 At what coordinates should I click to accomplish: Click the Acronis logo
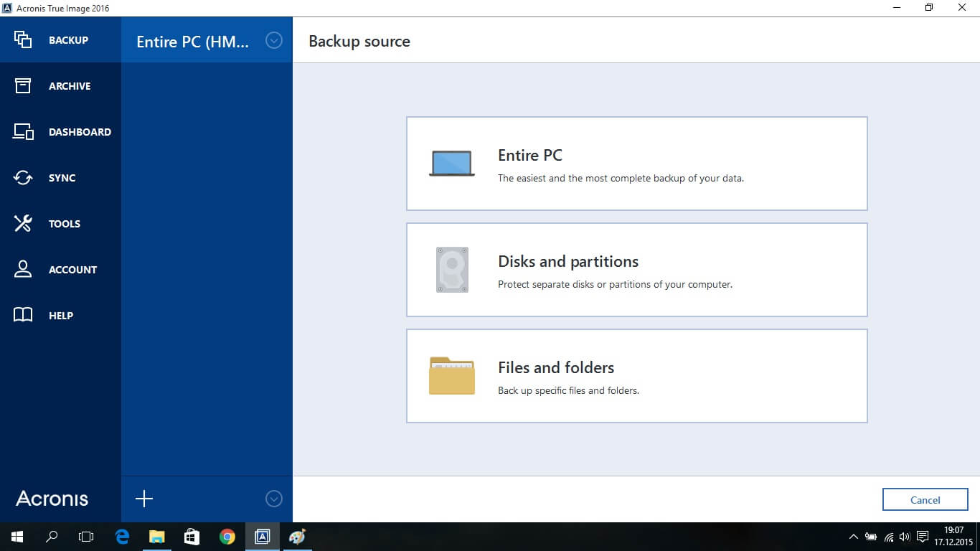click(52, 499)
